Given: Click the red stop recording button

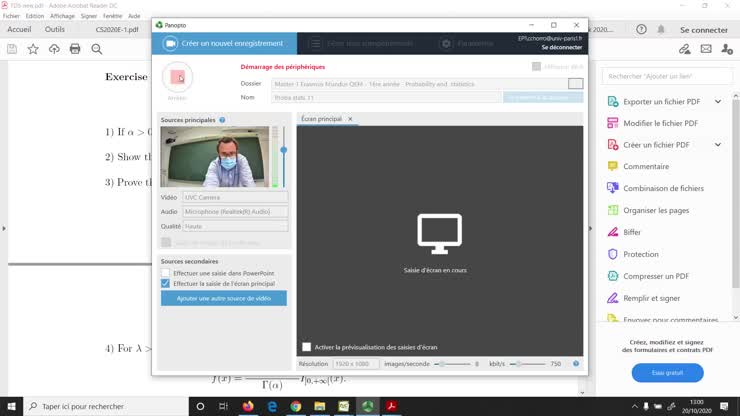Looking at the screenshot, I should (177, 77).
